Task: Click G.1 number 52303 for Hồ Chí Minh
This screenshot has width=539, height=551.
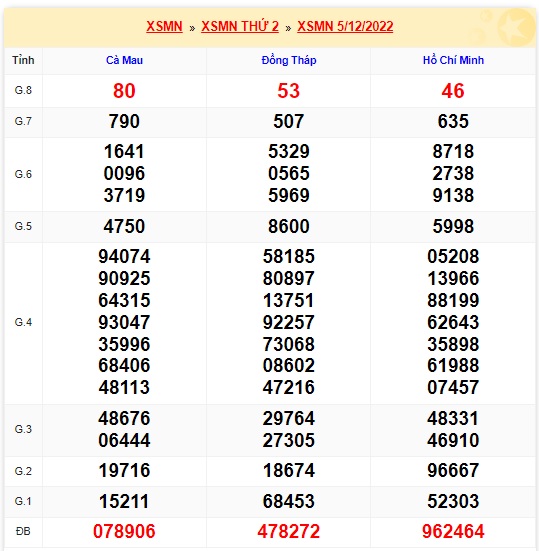Action: (x=453, y=501)
